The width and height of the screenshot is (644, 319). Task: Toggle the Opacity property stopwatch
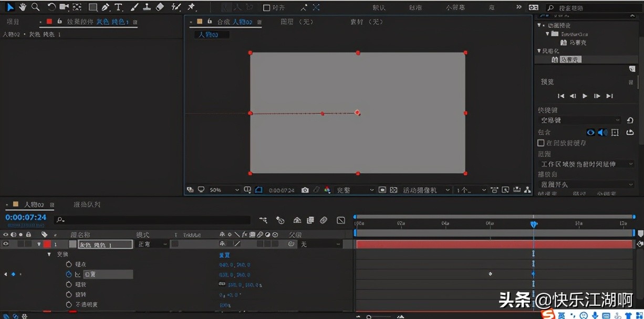(69, 304)
